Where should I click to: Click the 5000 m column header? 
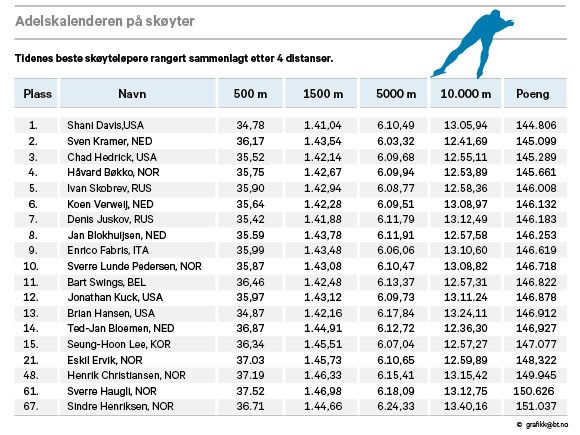[396, 94]
